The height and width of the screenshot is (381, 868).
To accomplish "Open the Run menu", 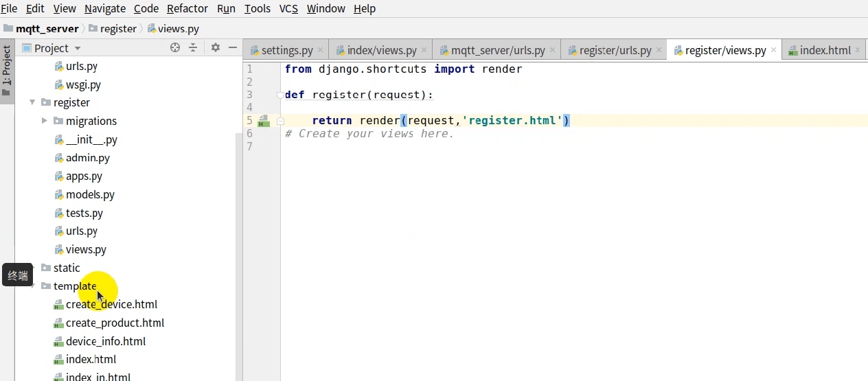I will pos(226,8).
